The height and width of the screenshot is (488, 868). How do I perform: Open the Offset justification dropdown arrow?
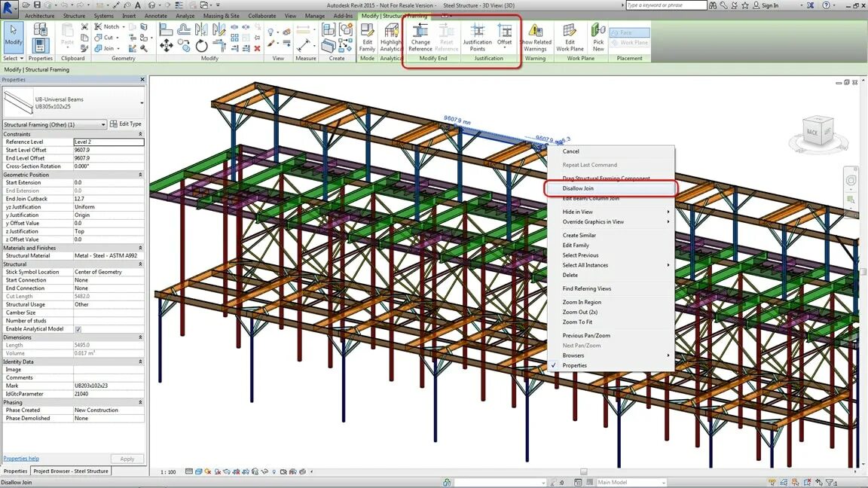(x=504, y=47)
